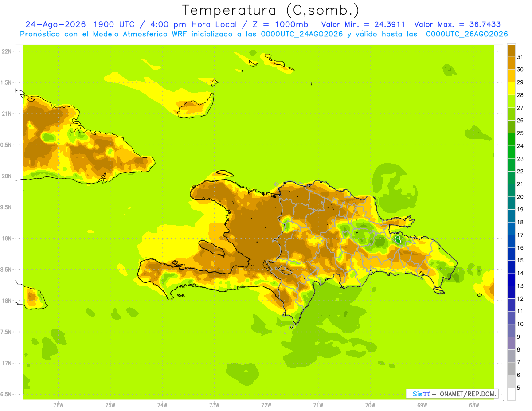Click the lime legend band between 27 and 28
The height and width of the screenshot is (411, 532).
(511, 102)
